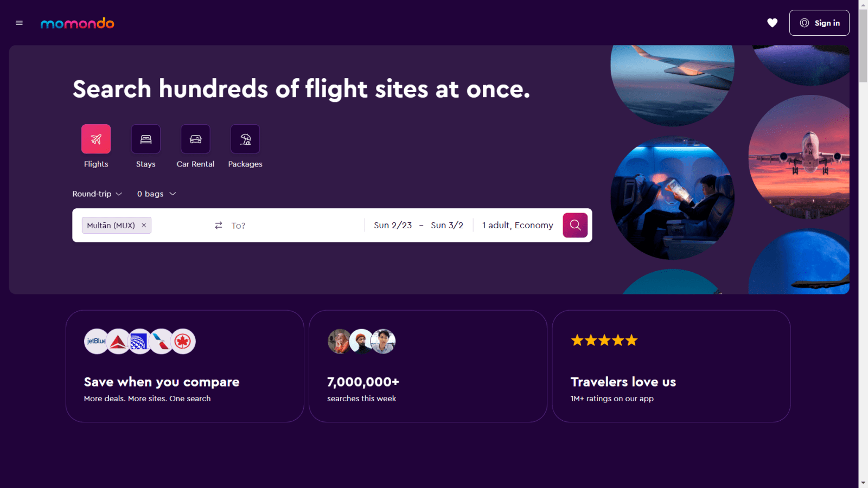Expand the Round-trip dropdown

tap(98, 194)
